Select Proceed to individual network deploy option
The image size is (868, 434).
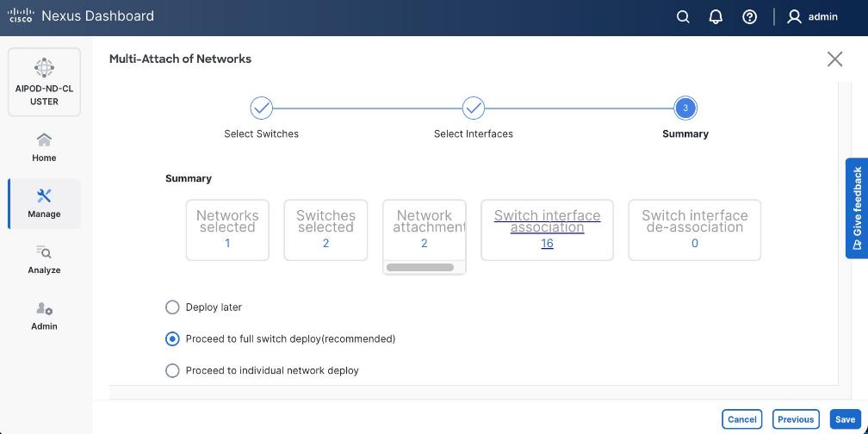[172, 370]
